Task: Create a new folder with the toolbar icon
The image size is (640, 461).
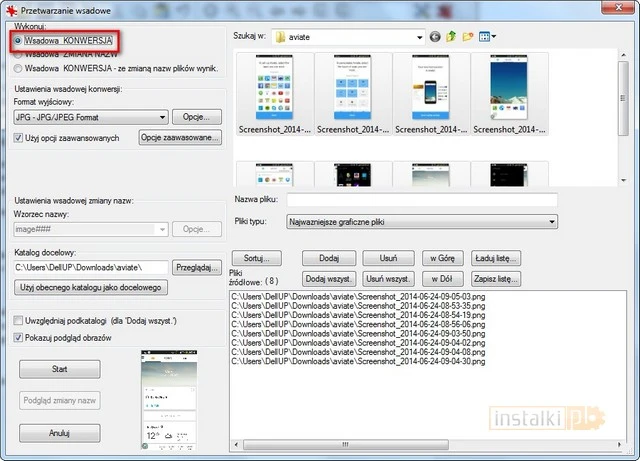Action: point(467,37)
